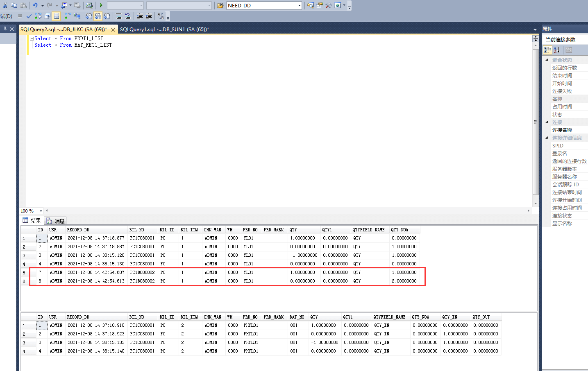Click QTY_NOW column header in first grid
The image size is (588, 371).
[x=405, y=230]
